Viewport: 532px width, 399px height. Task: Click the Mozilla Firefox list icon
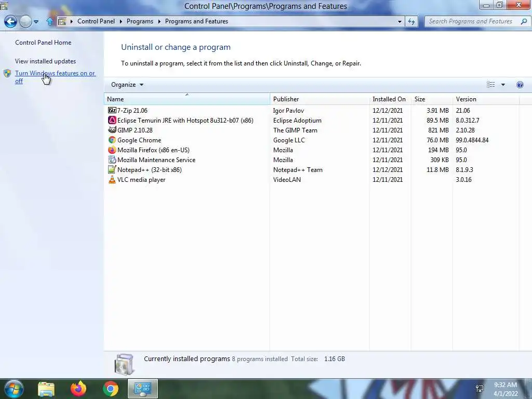click(112, 150)
